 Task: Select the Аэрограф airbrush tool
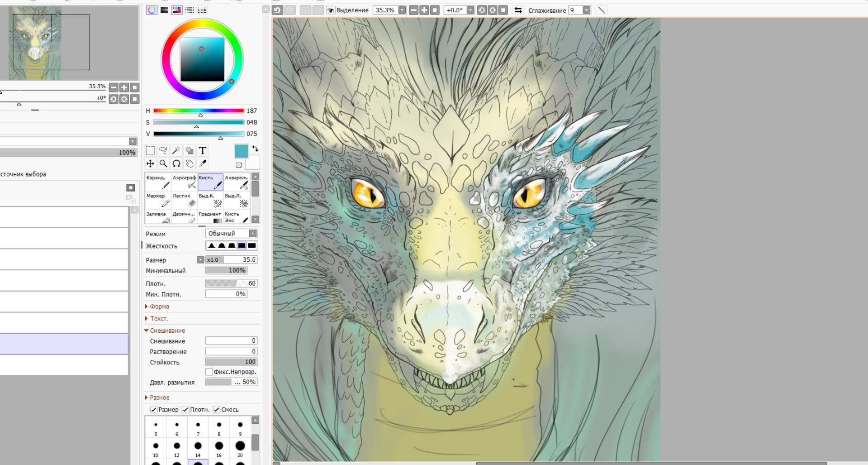(184, 182)
